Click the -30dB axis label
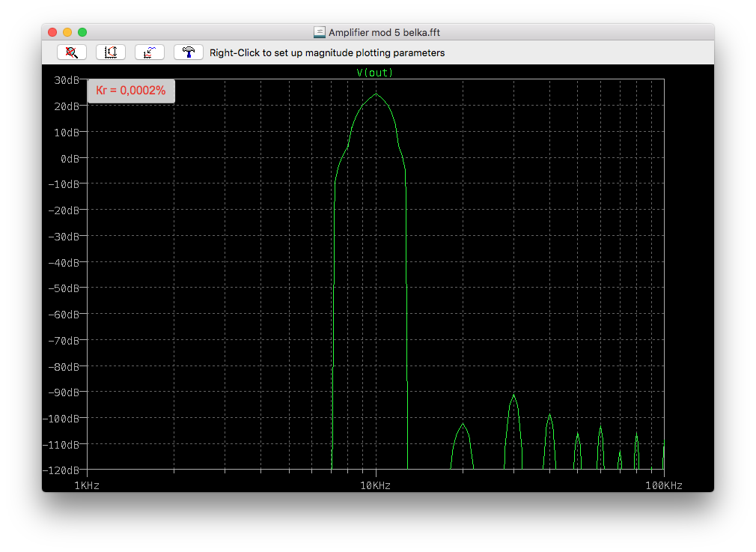This screenshot has height=552, width=756. [64, 237]
